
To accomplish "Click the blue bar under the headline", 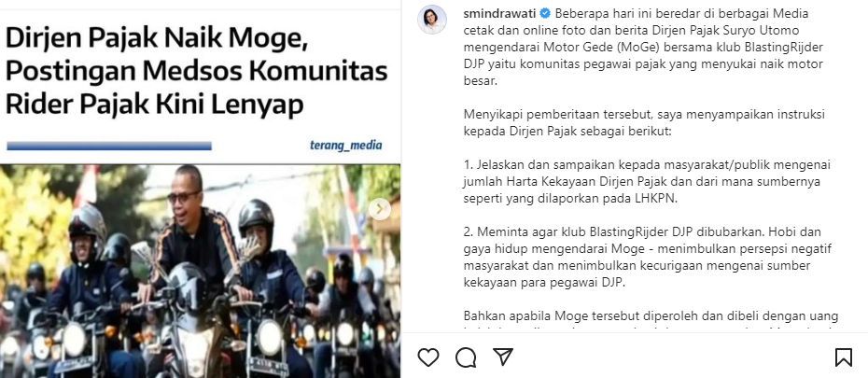I will coord(109,146).
